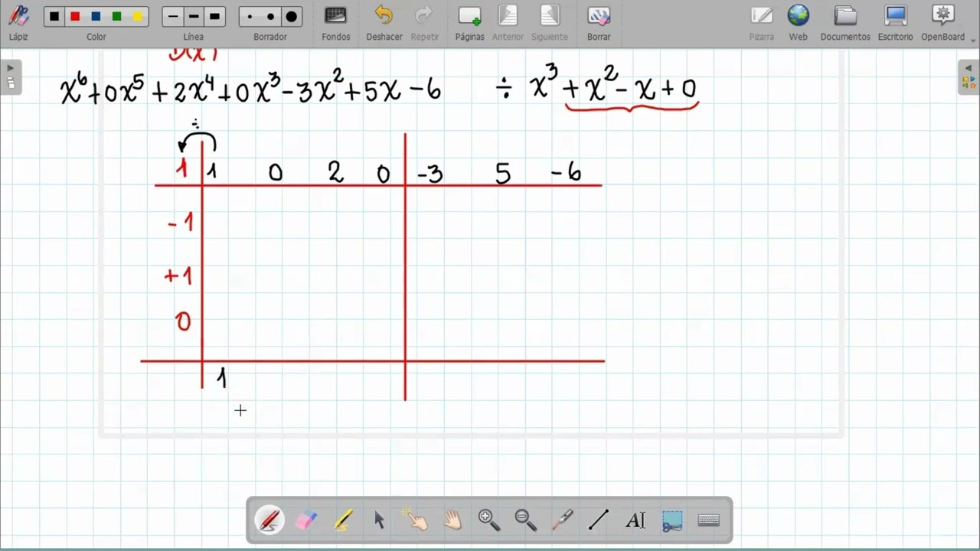Open Documentos mode
Viewport: 980px width, 551px height.
[845, 22]
